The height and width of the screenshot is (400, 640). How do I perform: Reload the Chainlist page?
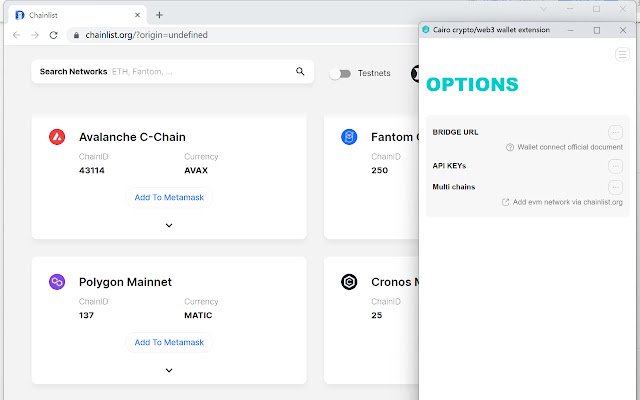click(53, 35)
